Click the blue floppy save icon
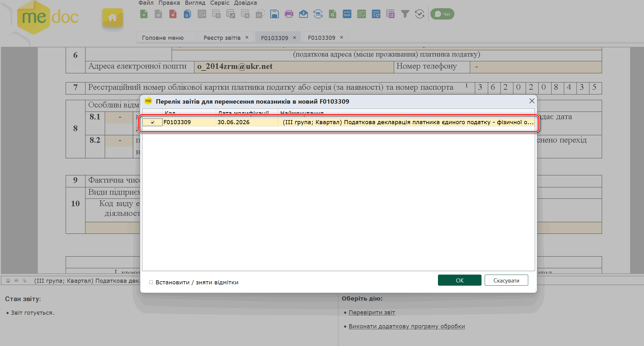 coord(275,14)
